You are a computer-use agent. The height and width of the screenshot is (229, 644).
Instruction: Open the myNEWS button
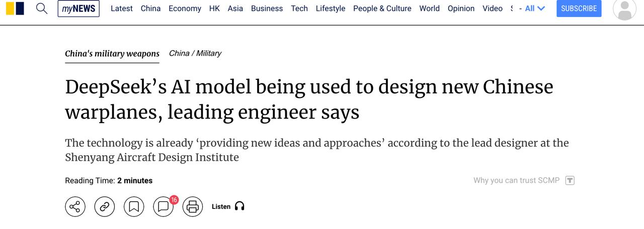78,9
